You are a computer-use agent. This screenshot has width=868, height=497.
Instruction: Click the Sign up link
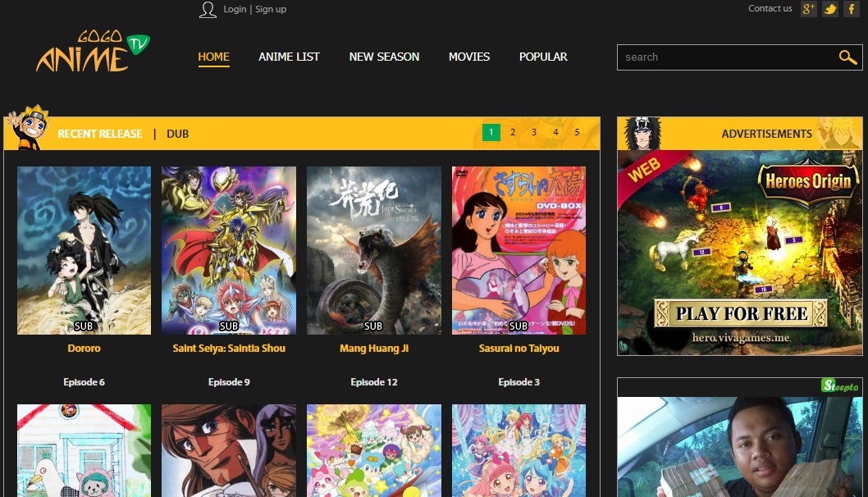271,9
